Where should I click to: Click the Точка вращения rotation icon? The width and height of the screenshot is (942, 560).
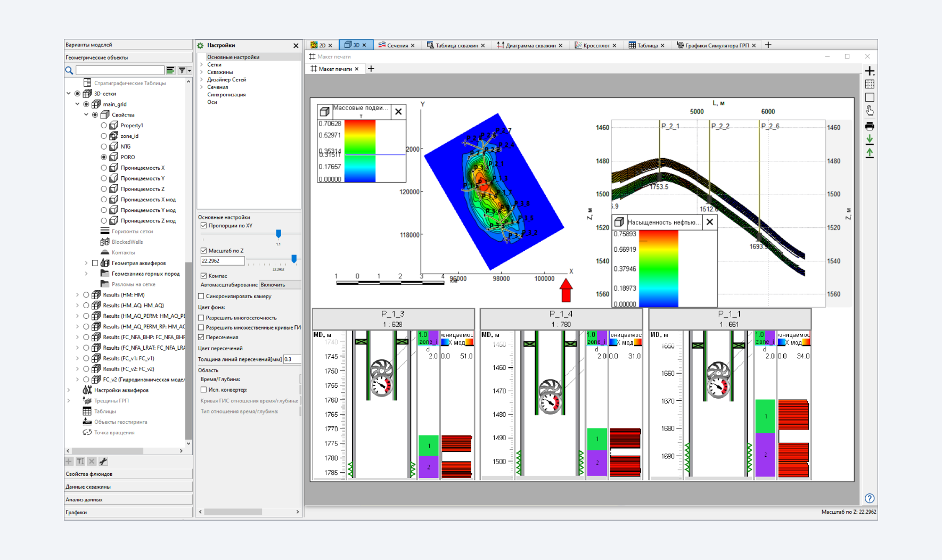click(87, 432)
